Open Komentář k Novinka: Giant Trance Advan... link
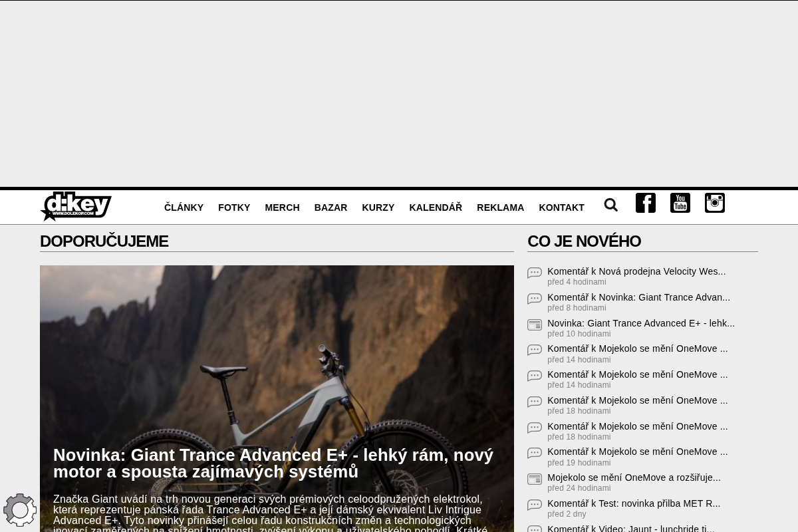 (x=638, y=297)
